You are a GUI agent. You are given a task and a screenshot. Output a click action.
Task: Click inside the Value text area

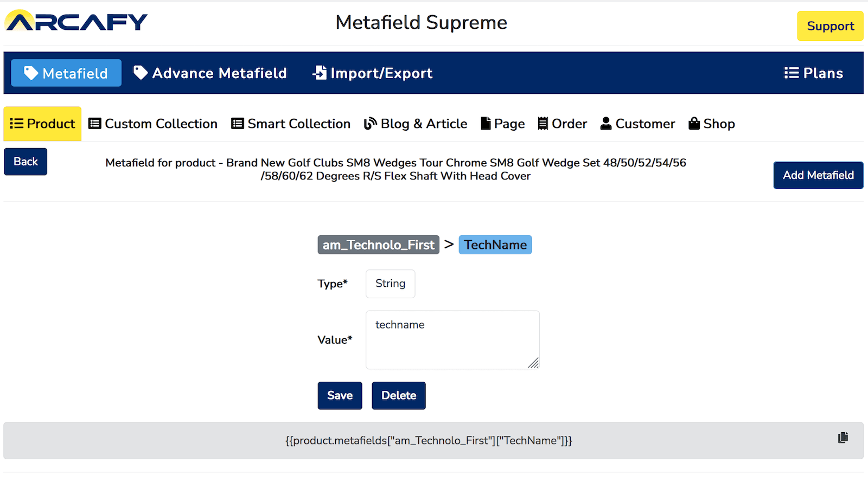coord(452,339)
